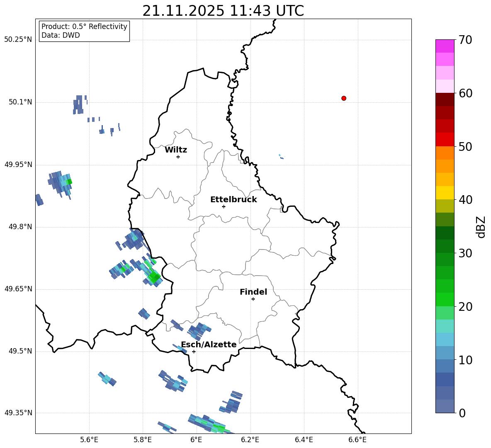Click the Product and Data info box
491x448 pixels.
click(84, 31)
